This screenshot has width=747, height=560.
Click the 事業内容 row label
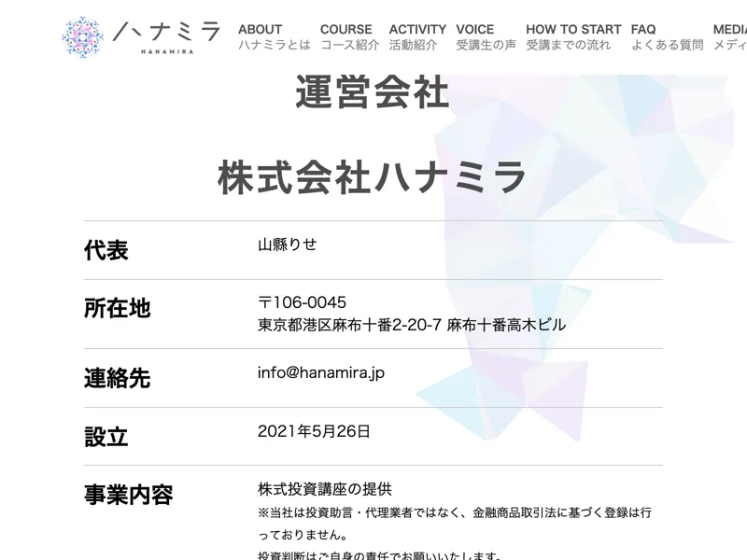coord(129,495)
